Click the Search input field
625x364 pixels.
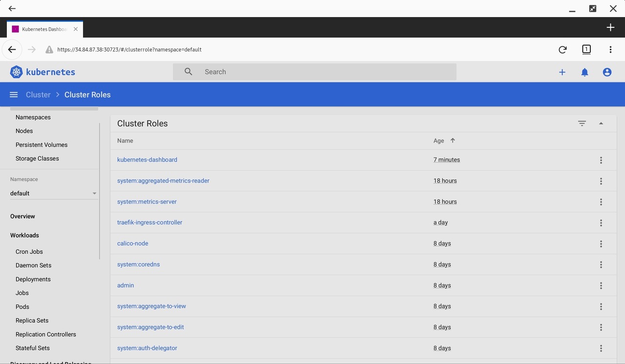[x=322, y=72]
